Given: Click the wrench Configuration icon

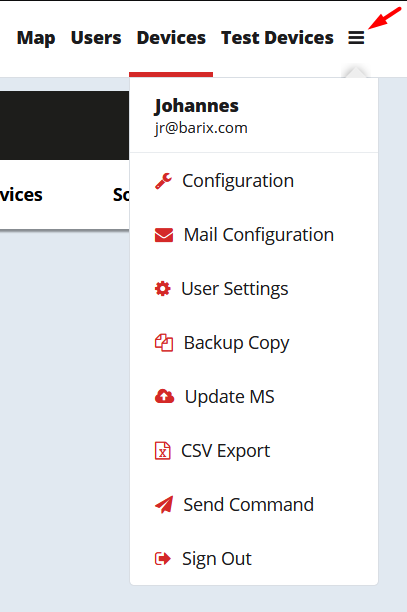Looking at the screenshot, I should point(163,181).
